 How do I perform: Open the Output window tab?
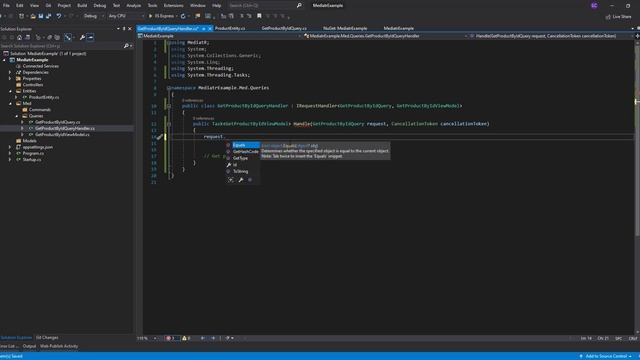29,347
